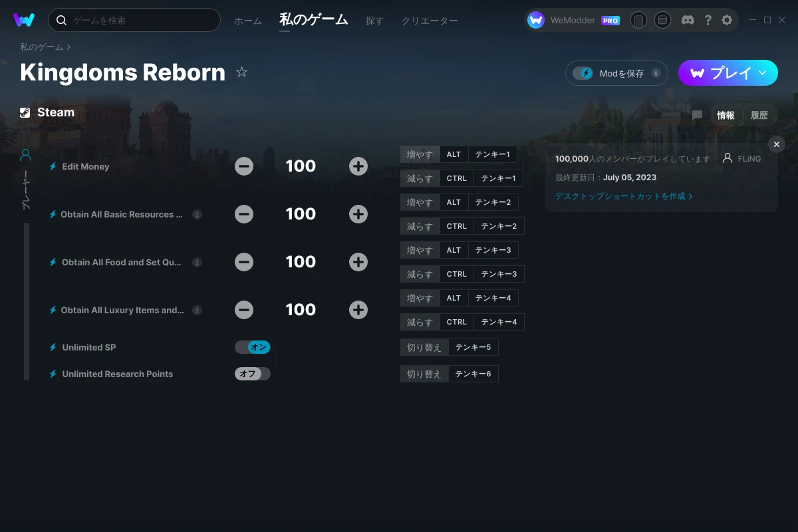Increase Obtain All Food value
The image size is (798, 532).
tap(358, 262)
